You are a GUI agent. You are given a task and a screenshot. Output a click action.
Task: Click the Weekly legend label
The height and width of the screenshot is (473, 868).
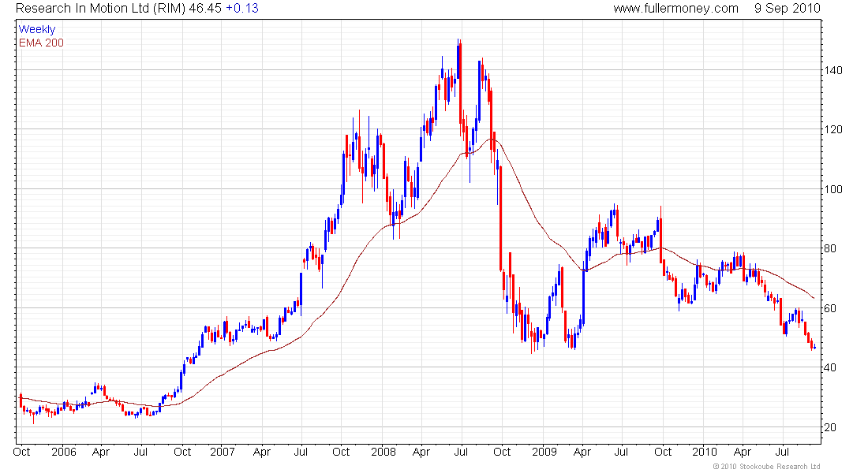tap(37, 29)
